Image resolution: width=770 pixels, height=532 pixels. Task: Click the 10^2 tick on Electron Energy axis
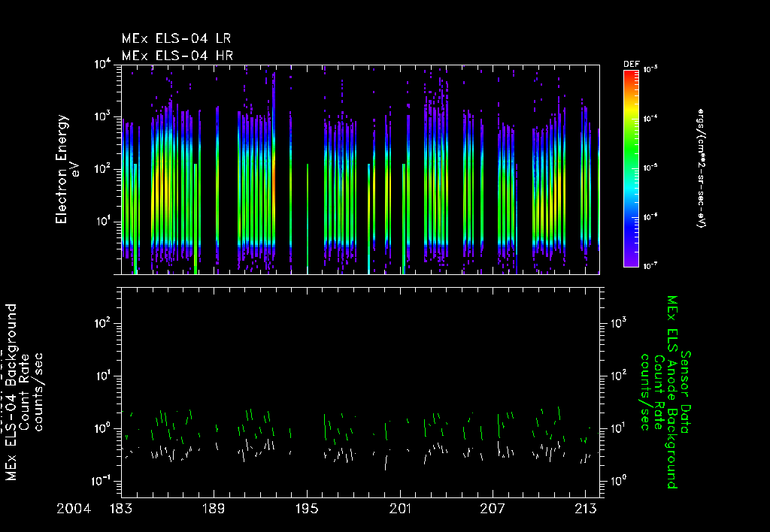tap(104, 169)
